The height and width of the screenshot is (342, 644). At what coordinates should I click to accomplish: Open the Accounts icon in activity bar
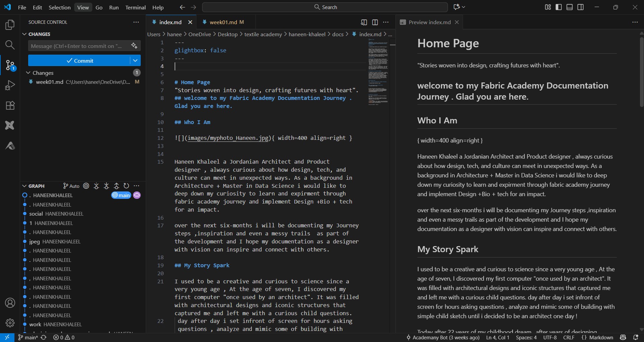pos(10,303)
